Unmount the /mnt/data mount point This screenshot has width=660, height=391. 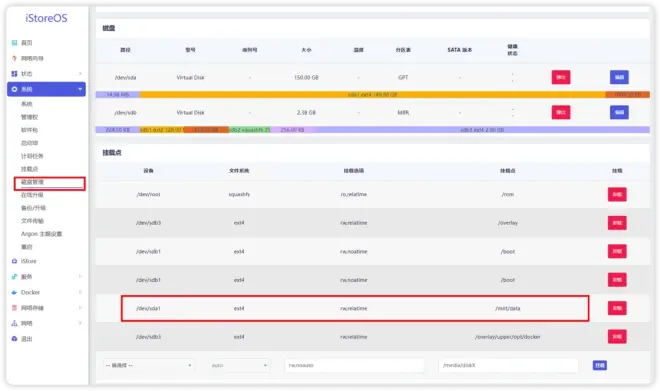[x=617, y=308]
